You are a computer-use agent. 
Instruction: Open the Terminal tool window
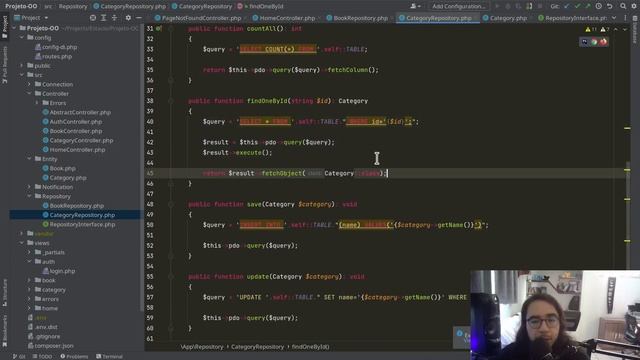109,356
